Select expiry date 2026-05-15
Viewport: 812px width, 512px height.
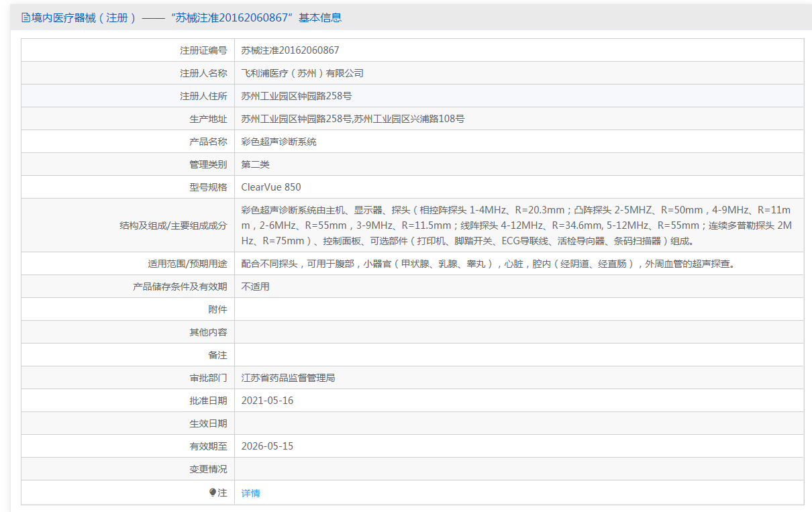point(267,446)
